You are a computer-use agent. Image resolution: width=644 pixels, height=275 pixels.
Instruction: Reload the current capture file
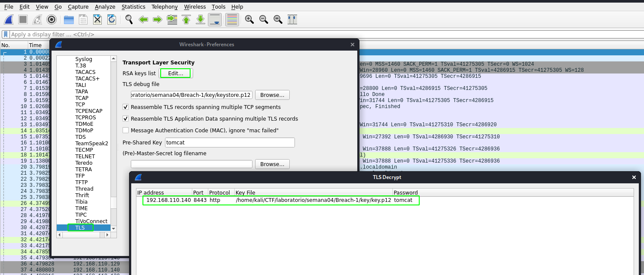click(x=112, y=19)
